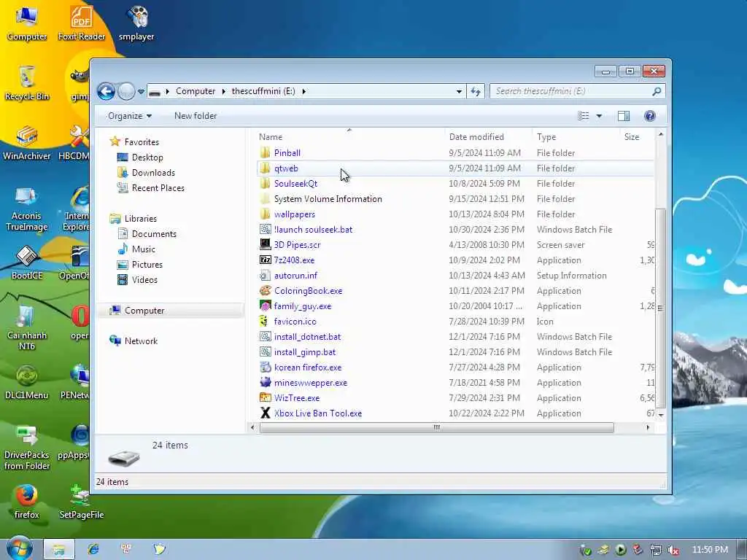The image size is (747, 560).
Task: Select Network in the navigation pane
Action: pyautogui.click(x=141, y=341)
